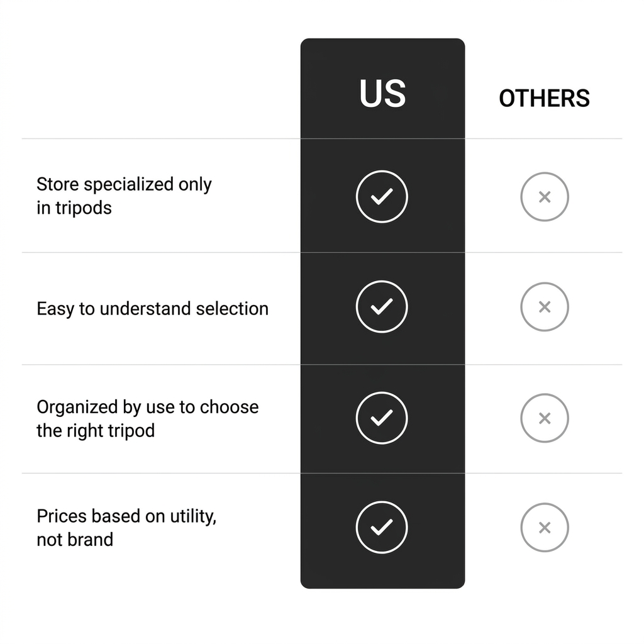Click the dark area above the US heading
Image resolution: width=644 pixels, height=644 pixels.
[382, 57]
